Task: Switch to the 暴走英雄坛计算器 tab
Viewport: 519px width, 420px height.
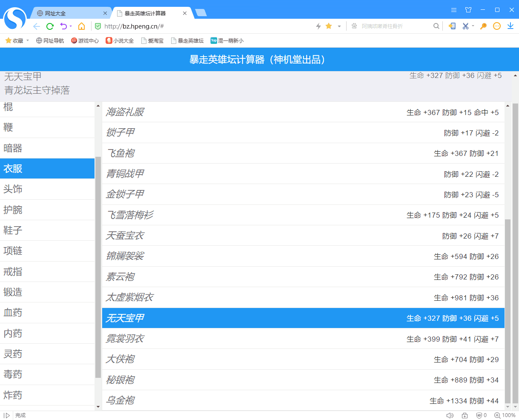Action: click(152, 13)
